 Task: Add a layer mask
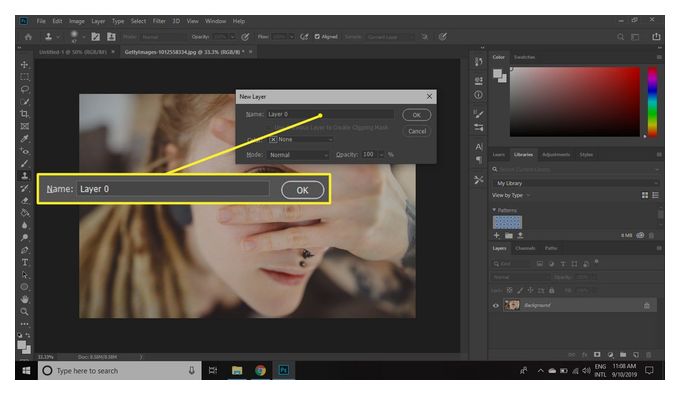597,355
